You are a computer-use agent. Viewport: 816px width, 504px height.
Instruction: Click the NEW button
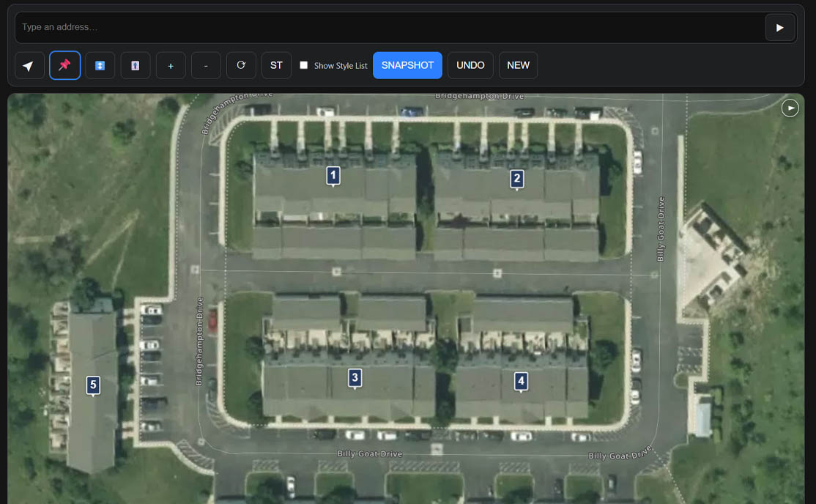519,66
